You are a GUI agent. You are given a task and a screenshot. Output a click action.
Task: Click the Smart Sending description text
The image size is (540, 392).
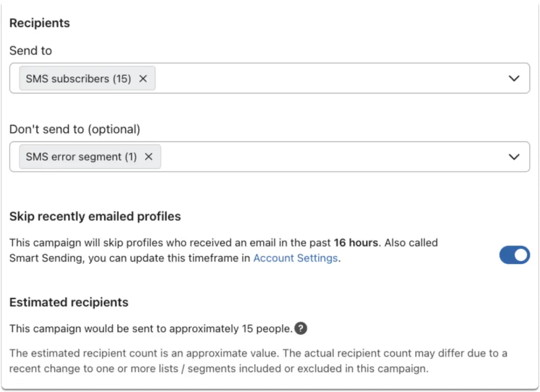[224, 250]
